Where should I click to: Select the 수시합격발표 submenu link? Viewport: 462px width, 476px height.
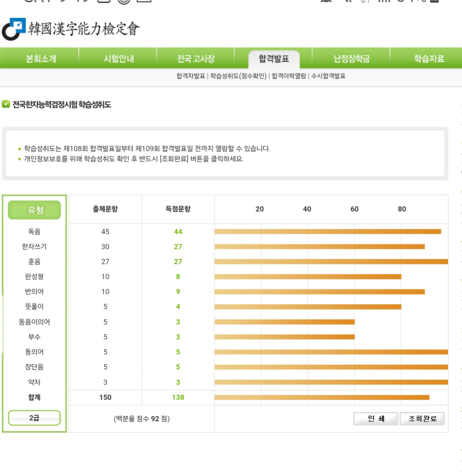328,76
